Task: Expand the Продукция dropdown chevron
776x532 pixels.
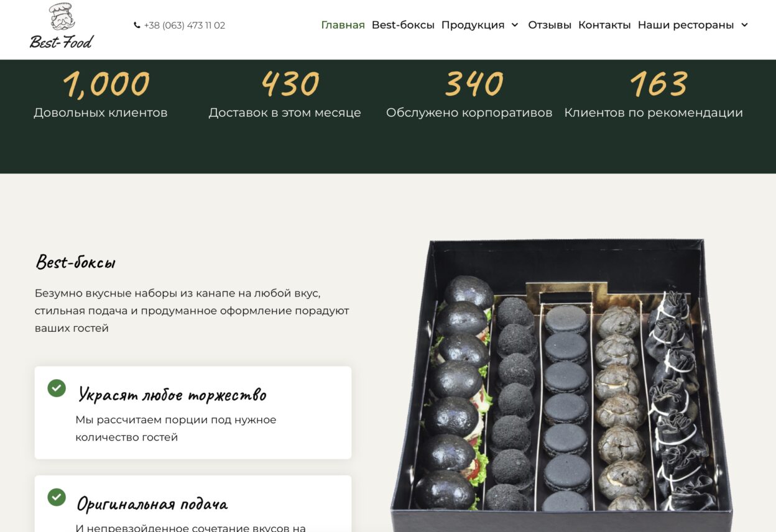Action: (515, 25)
